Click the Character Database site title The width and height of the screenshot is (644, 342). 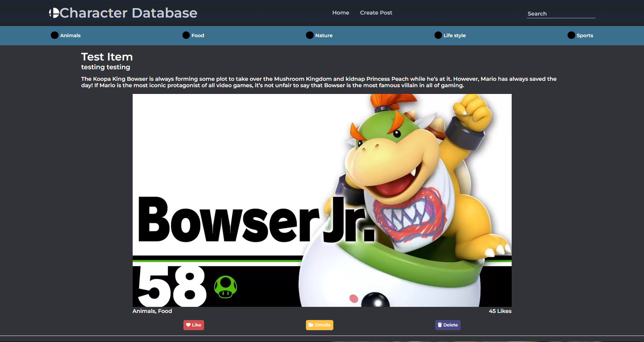pyautogui.click(x=129, y=13)
